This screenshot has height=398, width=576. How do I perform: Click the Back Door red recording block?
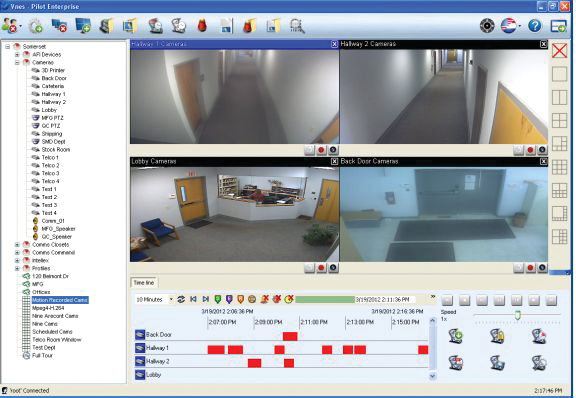290,336
